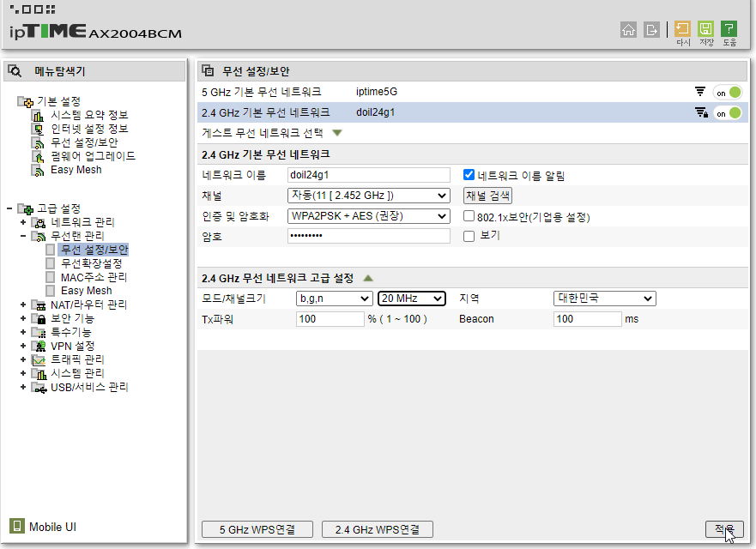Log out using the exit icon

point(651,30)
